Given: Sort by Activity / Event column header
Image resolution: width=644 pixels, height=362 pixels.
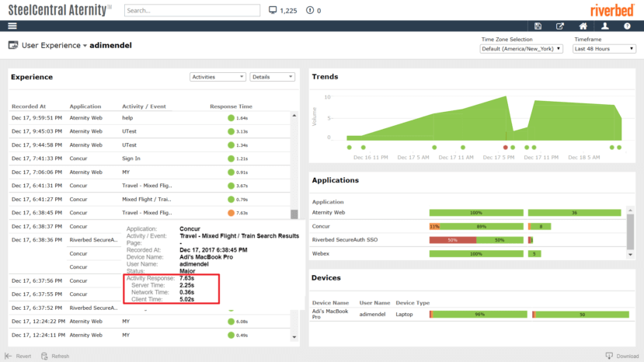Looking at the screenshot, I should pos(144,106).
